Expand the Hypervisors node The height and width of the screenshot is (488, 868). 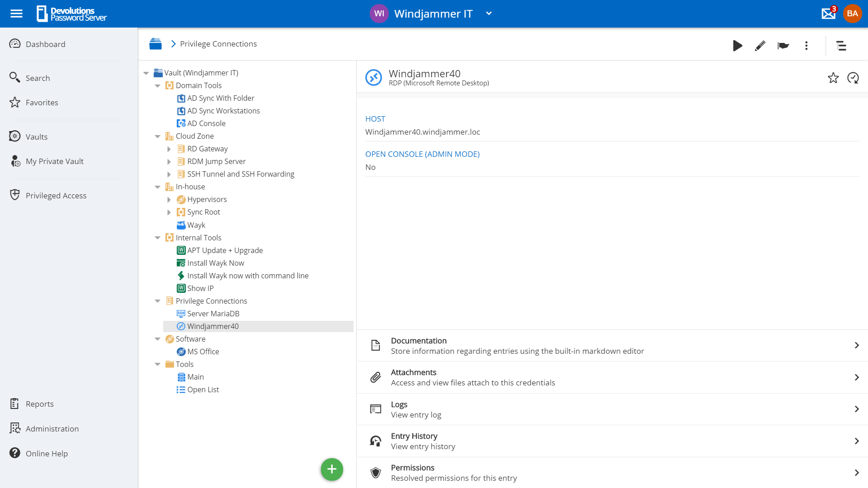point(169,200)
